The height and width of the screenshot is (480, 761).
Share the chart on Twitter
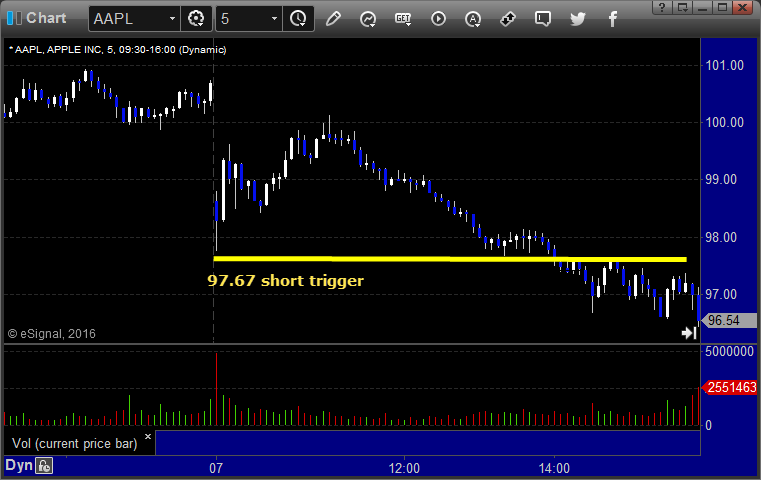[578, 19]
